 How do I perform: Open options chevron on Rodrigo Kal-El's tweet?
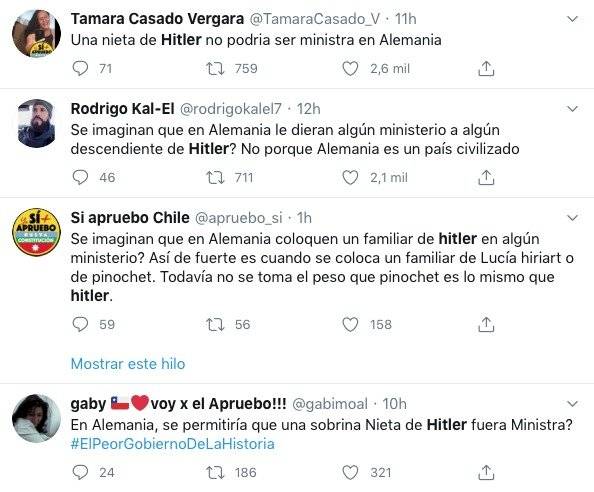click(x=572, y=109)
